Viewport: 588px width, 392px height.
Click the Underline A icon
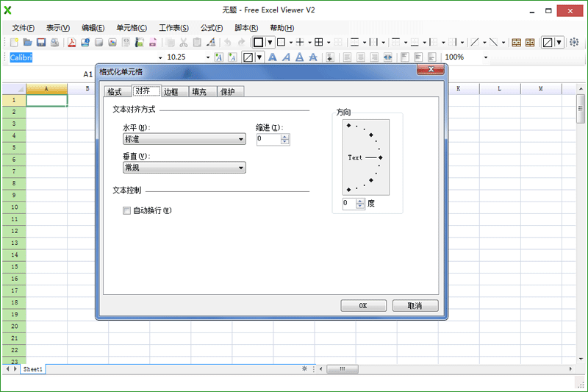(x=300, y=57)
